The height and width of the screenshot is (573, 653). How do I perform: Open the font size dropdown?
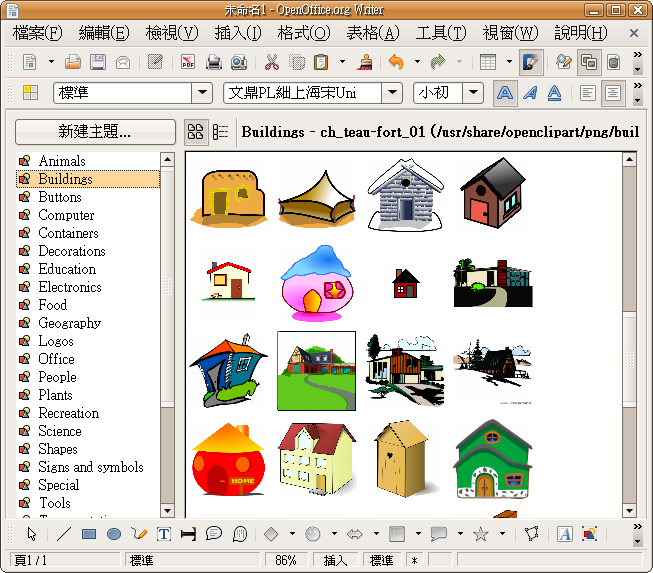(x=473, y=93)
